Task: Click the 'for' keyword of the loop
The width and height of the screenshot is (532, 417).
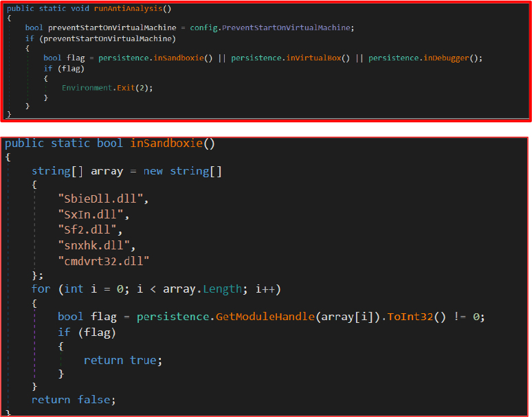Action: pos(41,289)
